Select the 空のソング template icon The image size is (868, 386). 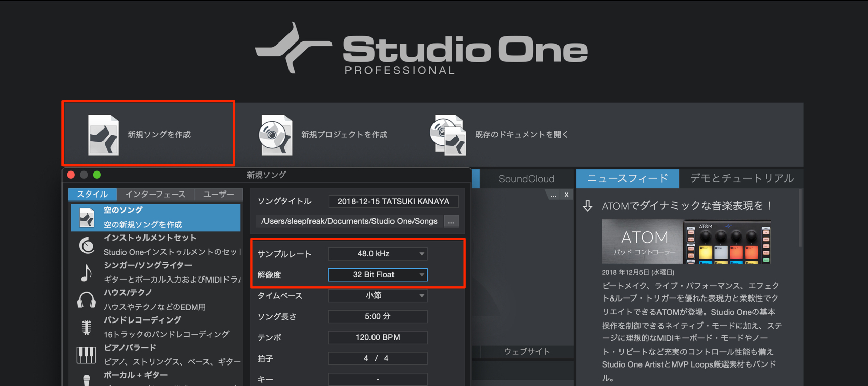pos(87,218)
